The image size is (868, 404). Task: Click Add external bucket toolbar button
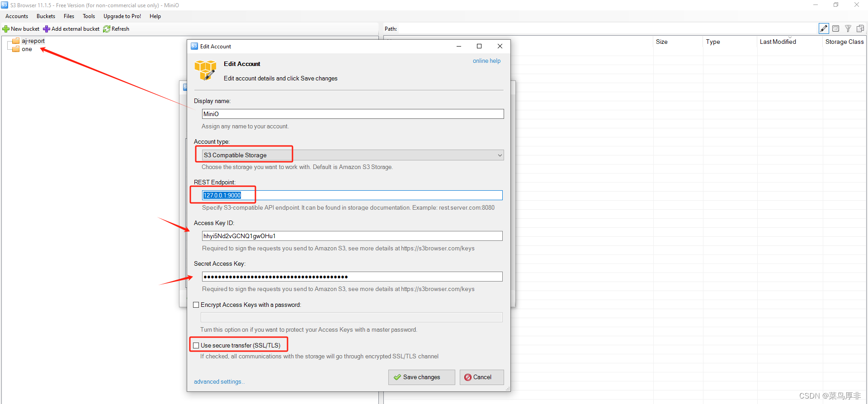coord(71,29)
